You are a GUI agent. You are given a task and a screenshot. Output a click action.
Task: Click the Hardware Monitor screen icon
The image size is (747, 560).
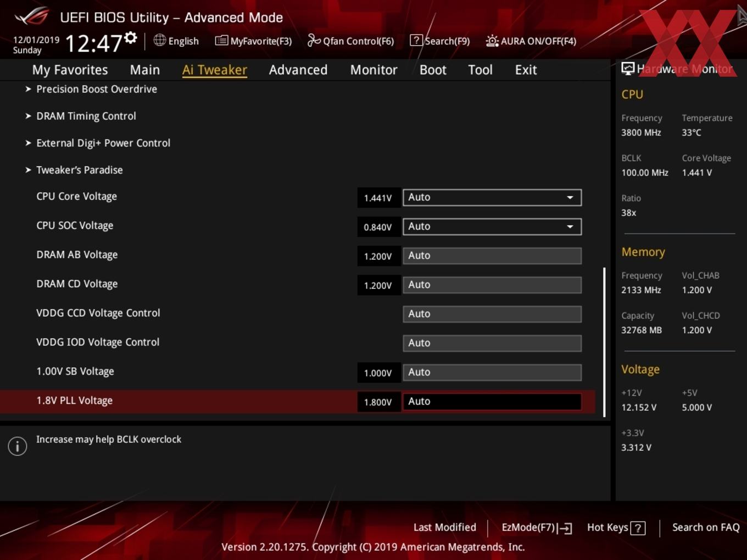point(628,69)
